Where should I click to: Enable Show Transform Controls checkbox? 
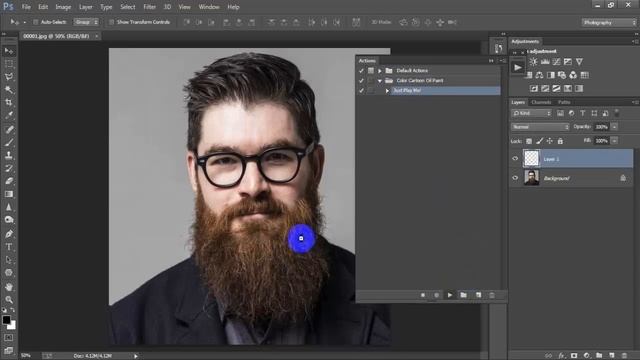coord(111,22)
